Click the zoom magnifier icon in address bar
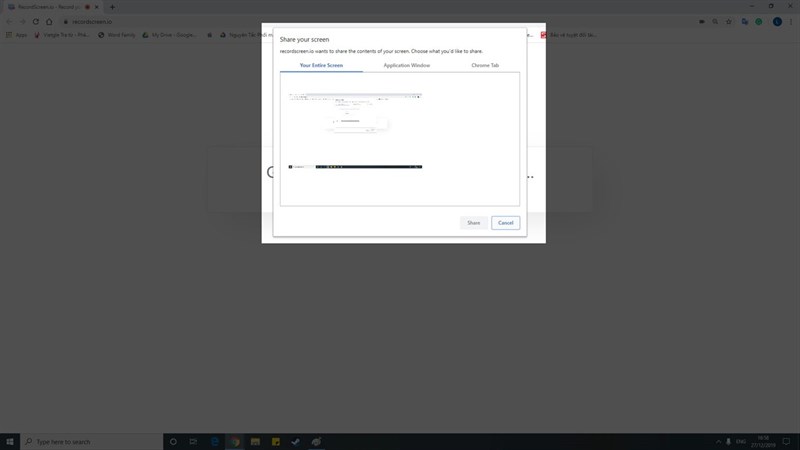The height and width of the screenshot is (450, 800). click(715, 21)
